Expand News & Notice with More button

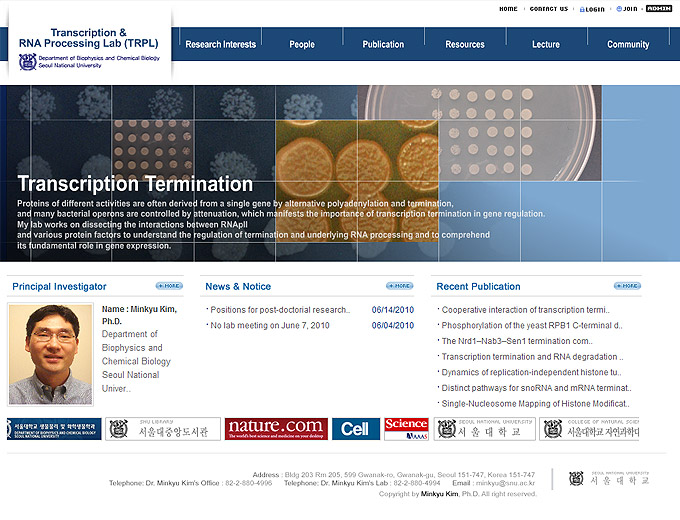tap(399, 286)
